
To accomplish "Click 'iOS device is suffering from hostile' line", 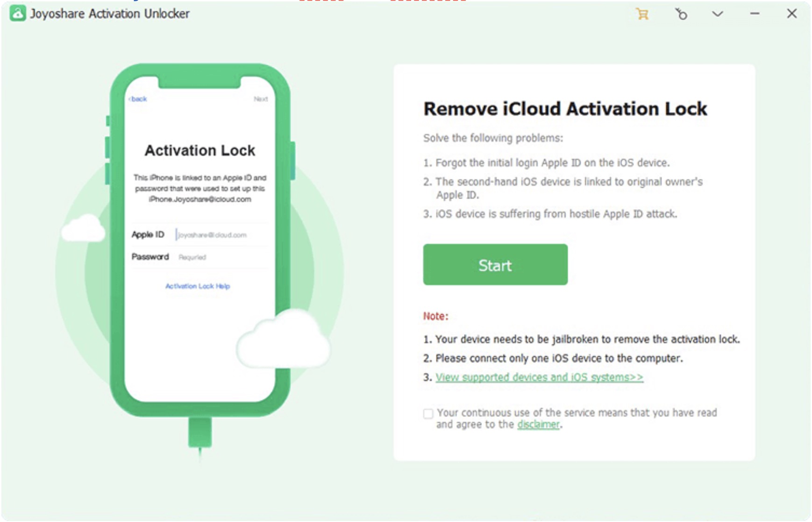I will tap(550, 214).
